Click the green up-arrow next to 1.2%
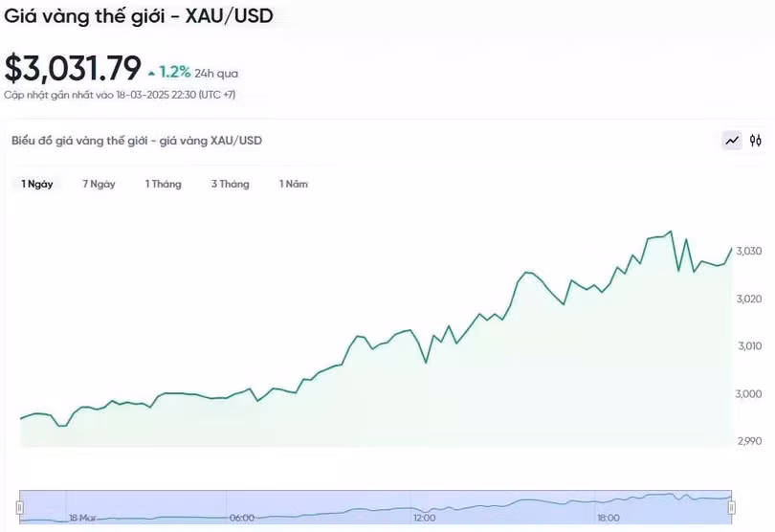The height and width of the screenshot is (532, 775). (x=151, y=73)
